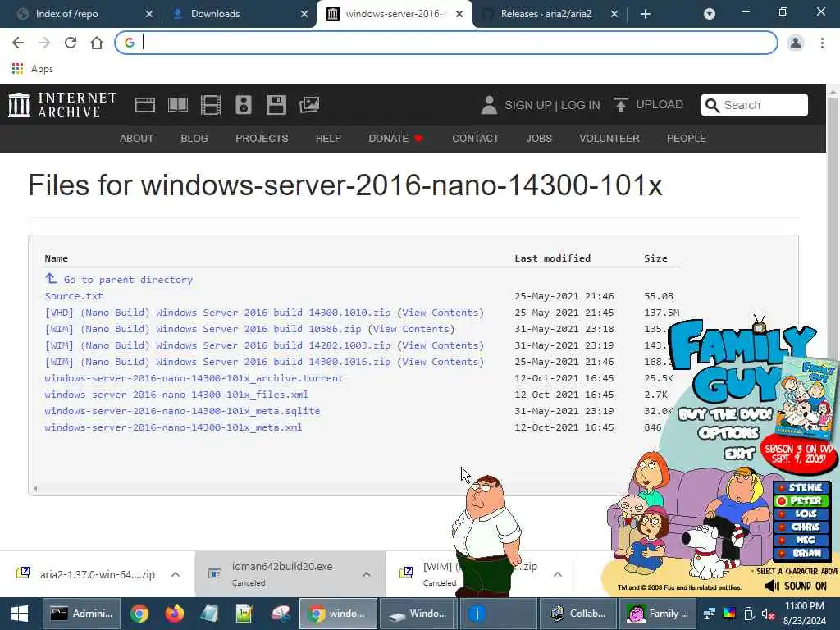Open the Internet Archive video film icon
Image resolution: width=840 pixels, height=630 pixels.
211,105
